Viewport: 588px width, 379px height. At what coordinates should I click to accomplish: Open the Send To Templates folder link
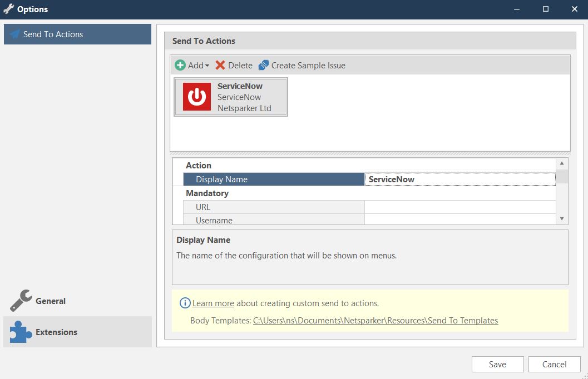(x=375, y=320)
